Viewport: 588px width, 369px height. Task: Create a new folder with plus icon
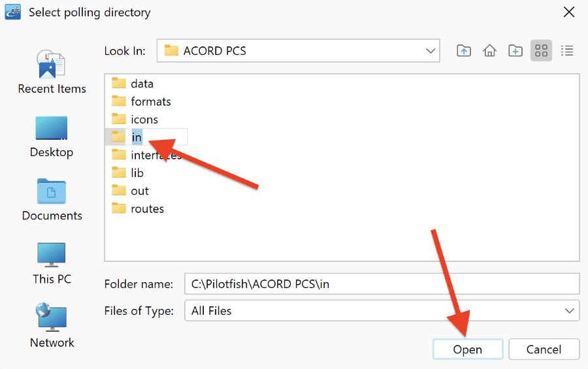[515, 51]
